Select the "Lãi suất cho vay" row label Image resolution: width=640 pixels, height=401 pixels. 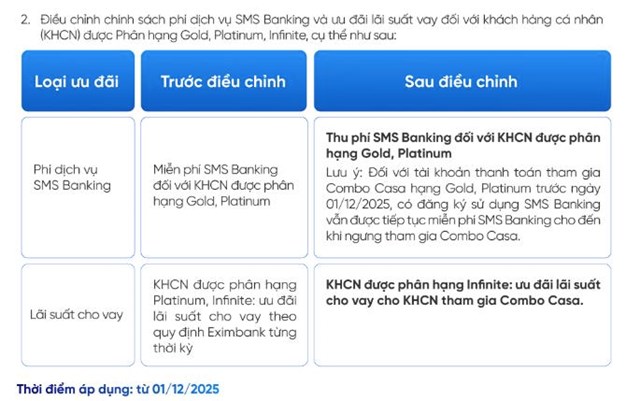pos(77,314)
